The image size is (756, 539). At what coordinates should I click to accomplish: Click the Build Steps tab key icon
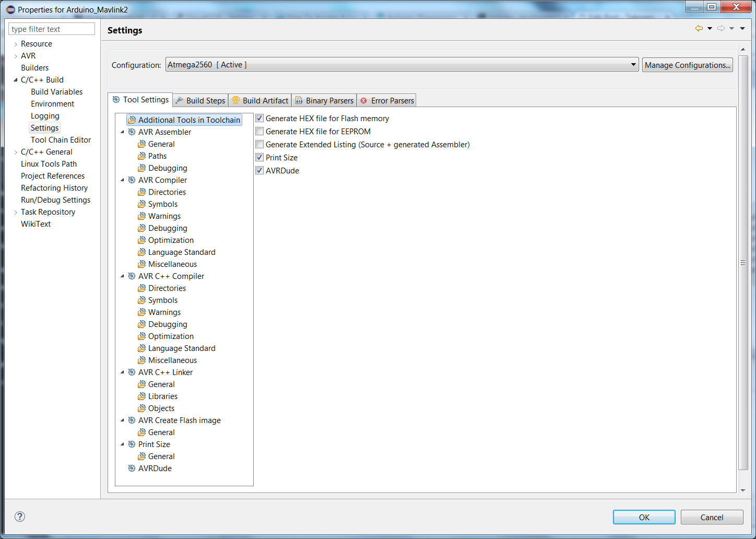(180, 101)
